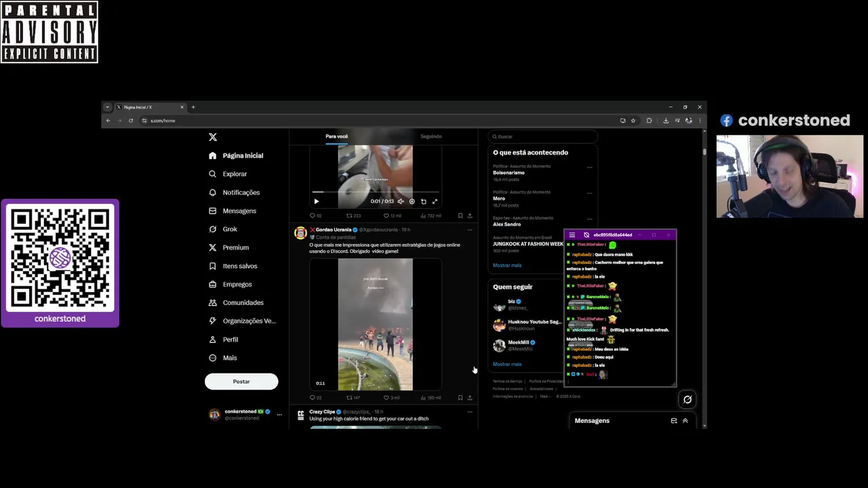Open Mensagens in sidebar
This screenshot has height=488, width=868.
pyautogui.click(x=233, y=211)
